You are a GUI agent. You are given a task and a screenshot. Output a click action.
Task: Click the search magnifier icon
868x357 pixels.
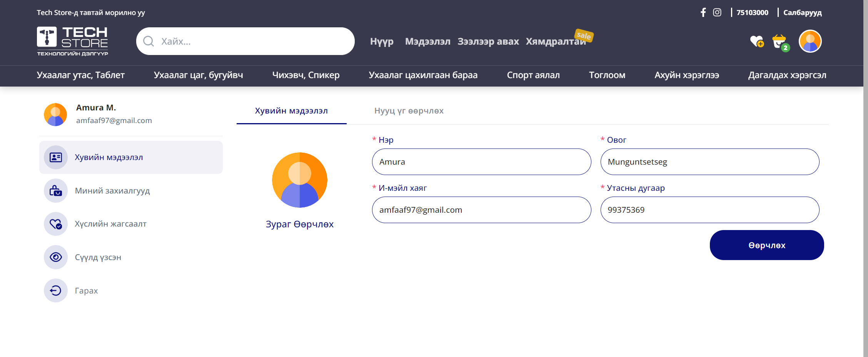149,41
